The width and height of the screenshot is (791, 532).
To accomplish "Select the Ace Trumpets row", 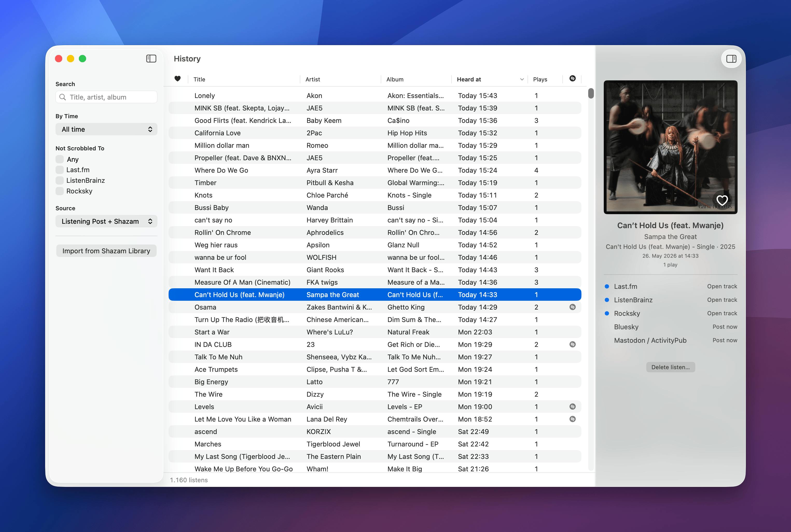I will (375, 369).
